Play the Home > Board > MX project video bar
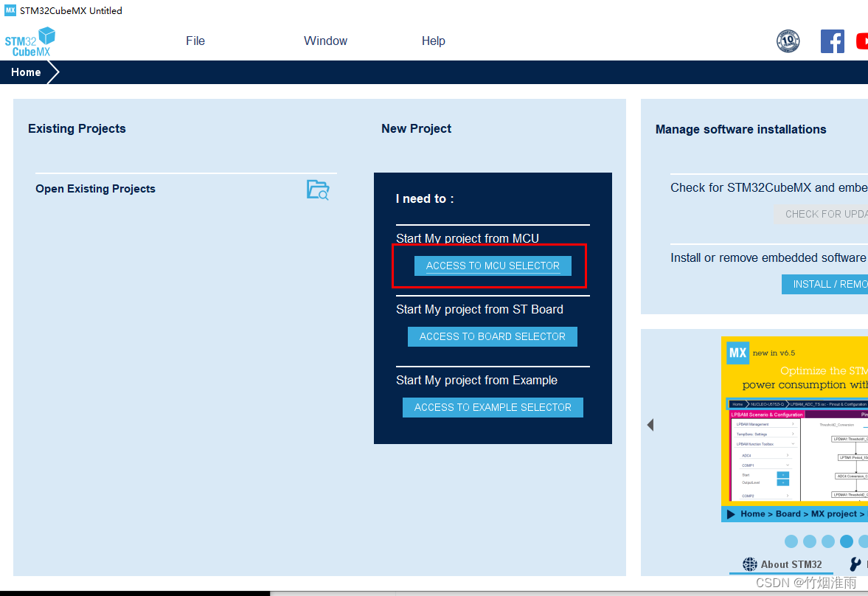 pyautogui.click(x=794, y=514)
